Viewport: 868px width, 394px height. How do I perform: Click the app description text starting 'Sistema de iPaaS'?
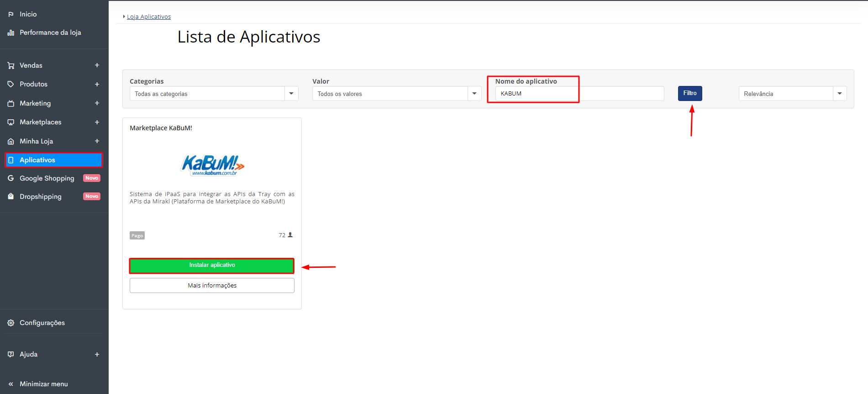tap(212, 198)
